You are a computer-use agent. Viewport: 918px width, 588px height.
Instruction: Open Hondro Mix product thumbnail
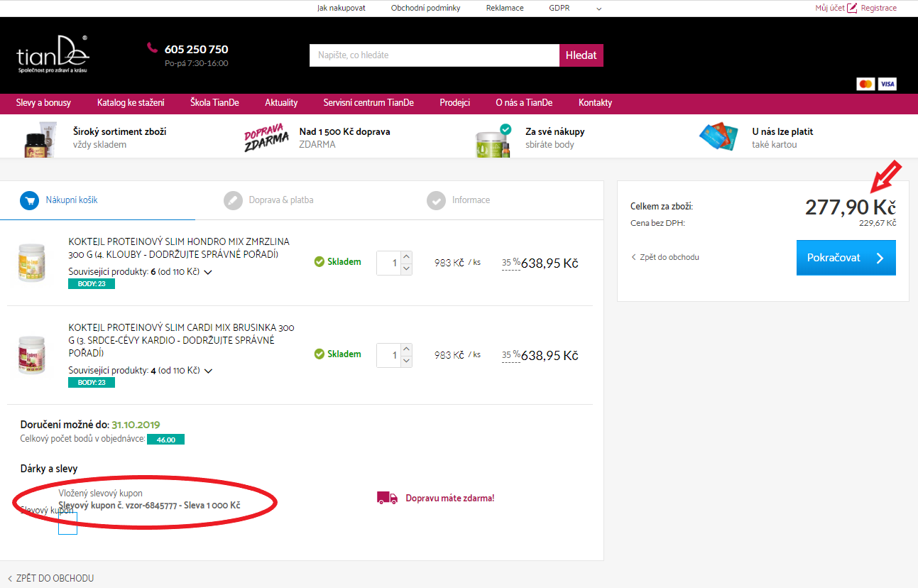31,263
